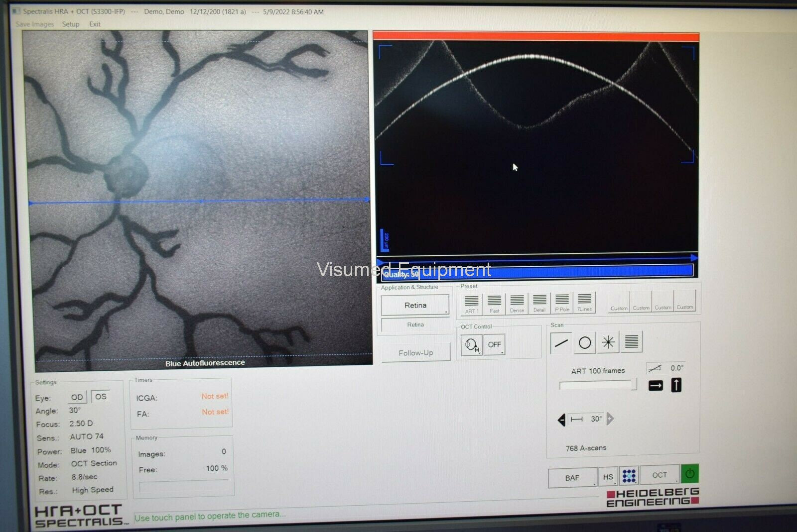Image resolution: width=797 pixels, height=532 pixels.
Task: Decrease scan angle with left arrow
Action: point(561,420)
